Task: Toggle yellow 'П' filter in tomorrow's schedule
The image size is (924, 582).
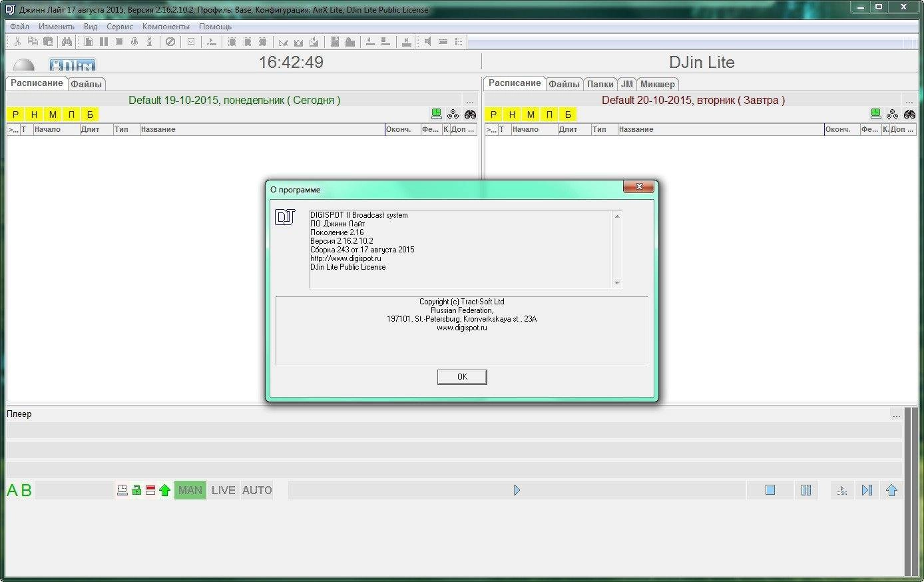Action: (x=549, y=115)
